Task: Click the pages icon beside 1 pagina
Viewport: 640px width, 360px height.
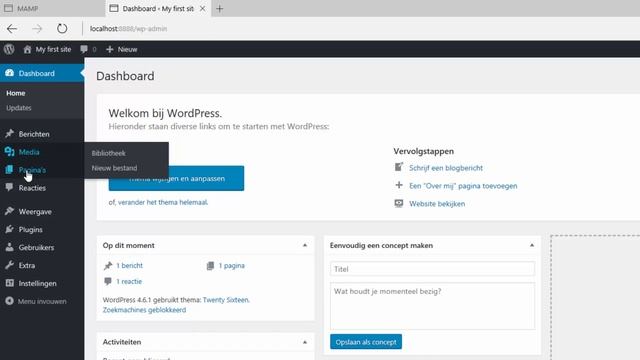Action: click(210, 266)
